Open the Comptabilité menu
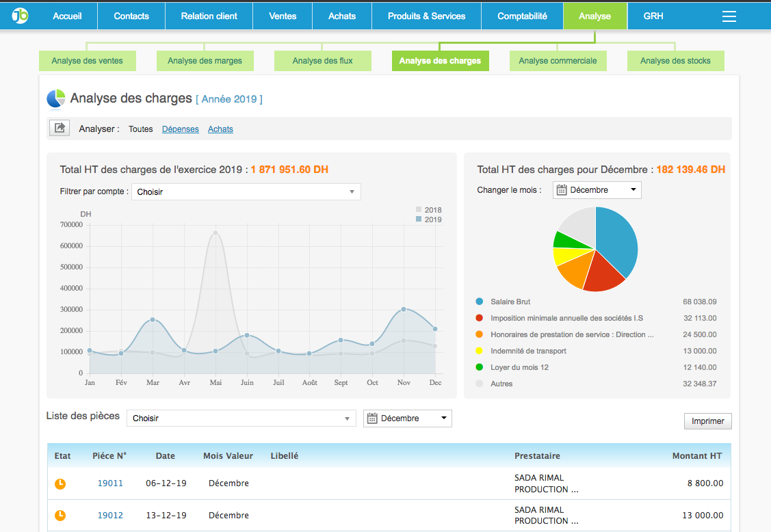Screen dimensions: 771x532 pos(522,16)
